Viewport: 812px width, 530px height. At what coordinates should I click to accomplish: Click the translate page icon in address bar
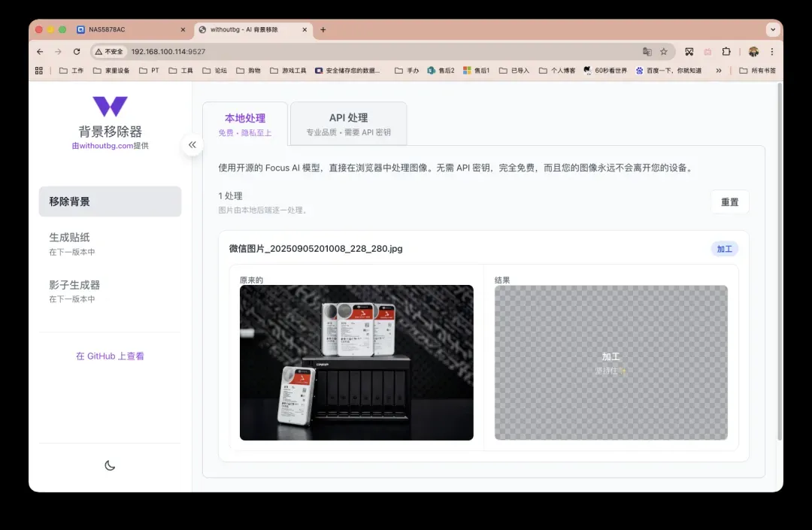(647, 52)
